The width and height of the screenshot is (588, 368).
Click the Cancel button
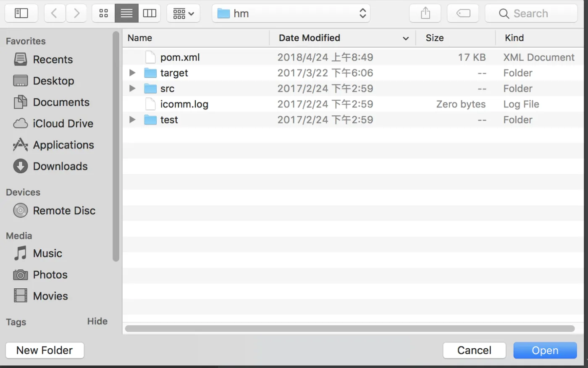(x=474, y=350)
